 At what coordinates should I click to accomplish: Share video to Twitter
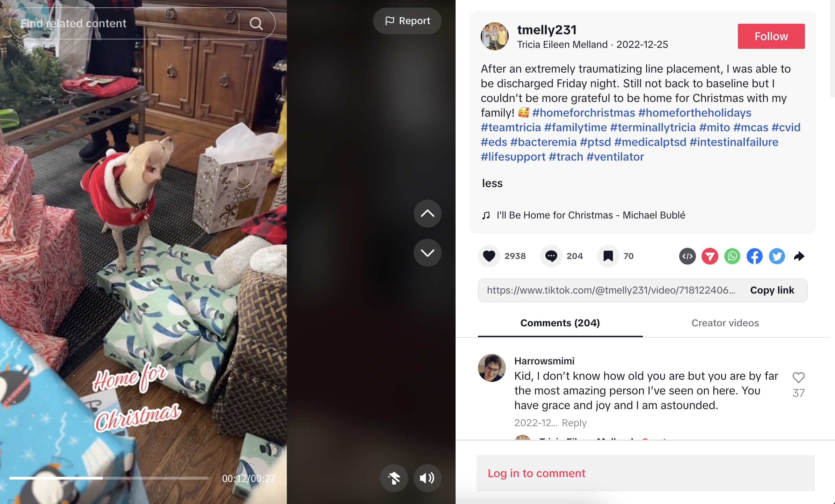[x=777, y=256]
